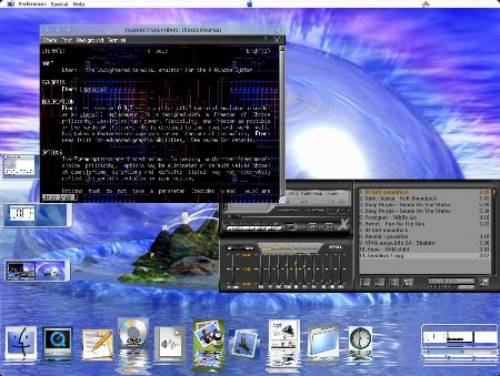The height and width of the screenshot is (376, 500).
Task: Click the playlist add-file button at the bottom left
Action: pos(365,283)
